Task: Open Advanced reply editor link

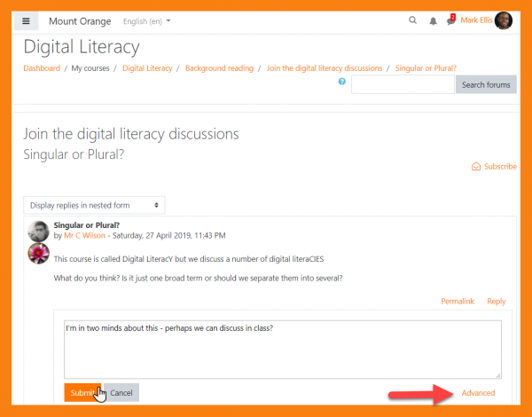Action: coord(478,393)
